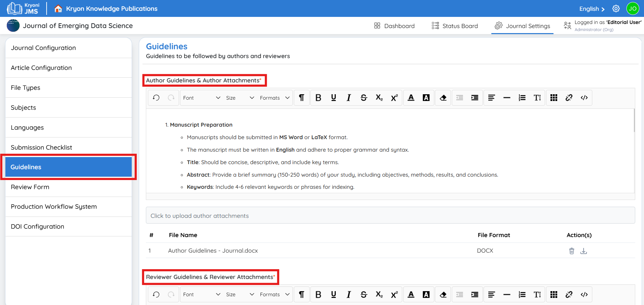The height and width of the screenshot is (305, 644).
Task: Go to the Dashboard tab
Action: pos(394,26)
